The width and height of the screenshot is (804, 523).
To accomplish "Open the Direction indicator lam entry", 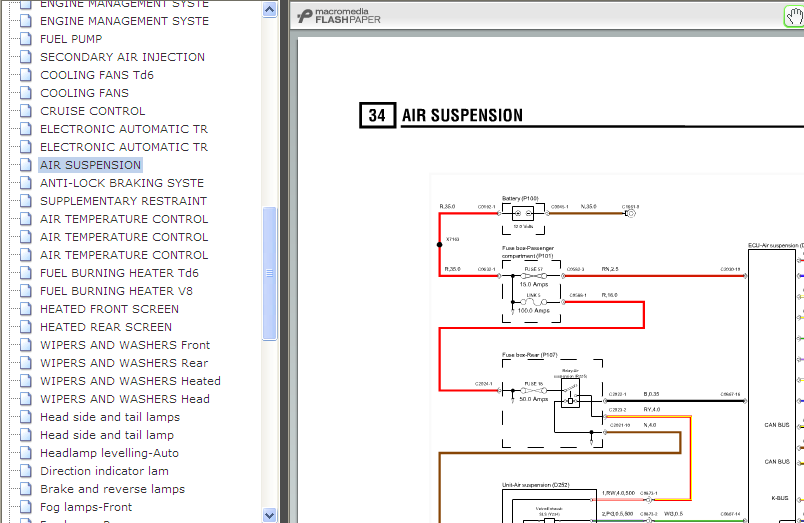I will click(104, 471).
